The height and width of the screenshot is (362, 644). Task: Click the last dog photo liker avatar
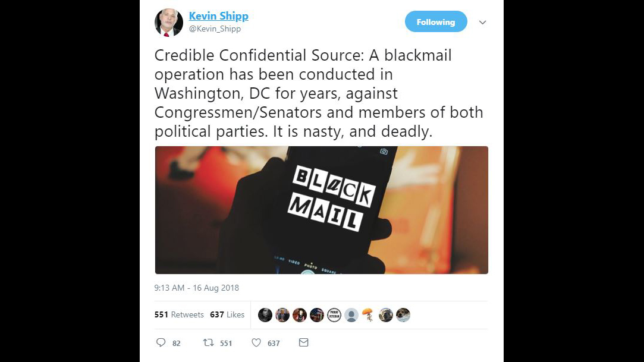(x=403, y=315)
